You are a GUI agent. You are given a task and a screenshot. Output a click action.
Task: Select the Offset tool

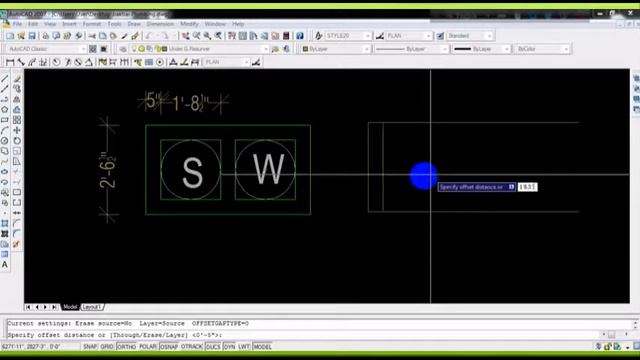coord(17,109)
